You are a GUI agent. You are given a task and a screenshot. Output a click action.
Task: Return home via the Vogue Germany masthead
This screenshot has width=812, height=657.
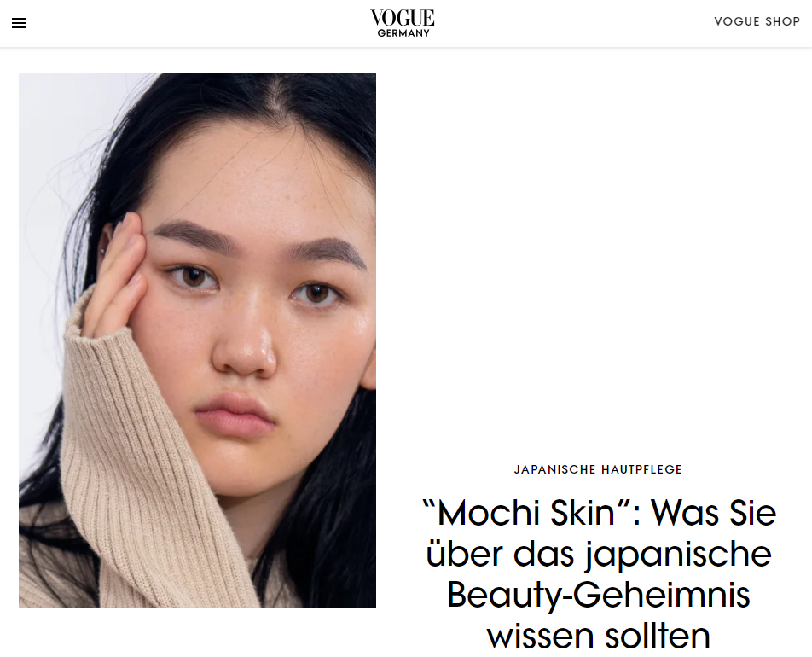point(403,23)
